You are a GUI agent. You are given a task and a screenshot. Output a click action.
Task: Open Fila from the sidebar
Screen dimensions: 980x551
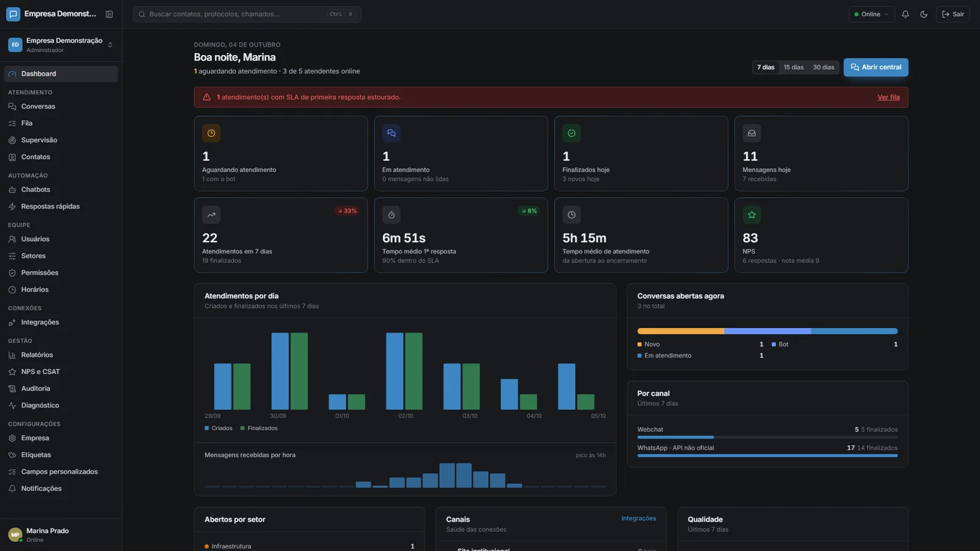61,123
